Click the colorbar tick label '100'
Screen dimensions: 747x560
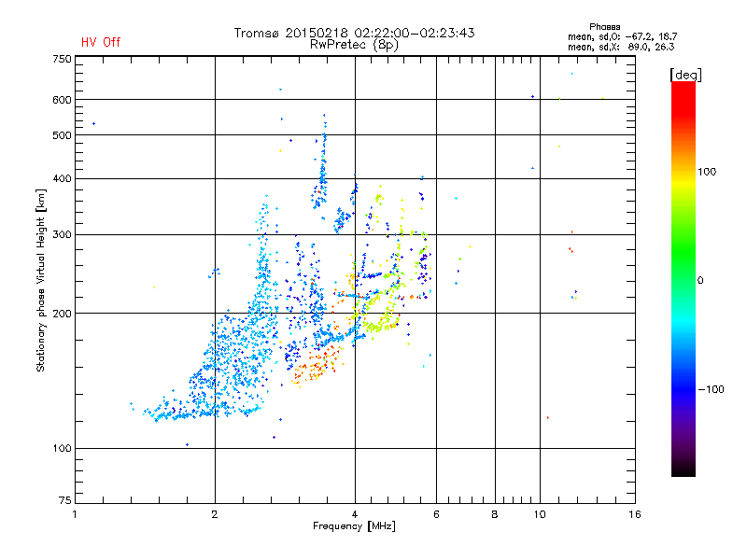pyautogui.click(x=707, y=172)
